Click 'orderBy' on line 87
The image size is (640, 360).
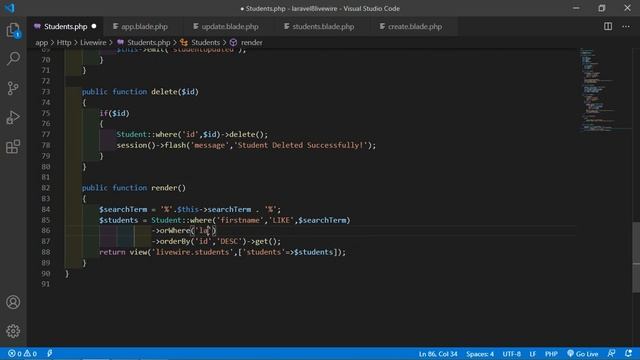[175, 241]
